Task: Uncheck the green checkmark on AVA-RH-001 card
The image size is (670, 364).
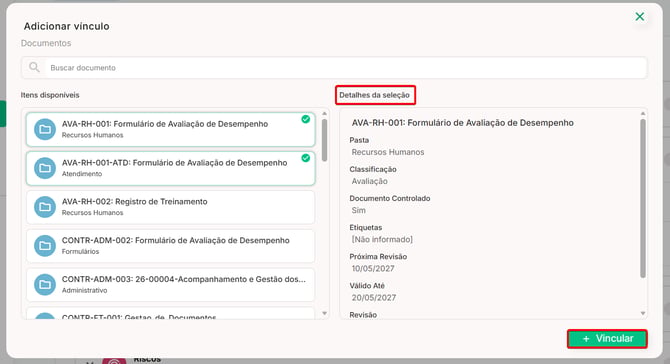Action: (x=306, y=119)
